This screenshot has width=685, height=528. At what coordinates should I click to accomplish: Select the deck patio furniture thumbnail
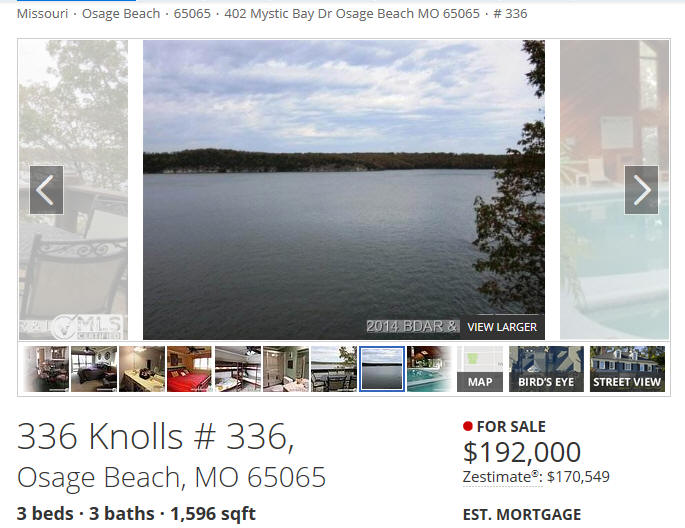click(x=334, y=369)
